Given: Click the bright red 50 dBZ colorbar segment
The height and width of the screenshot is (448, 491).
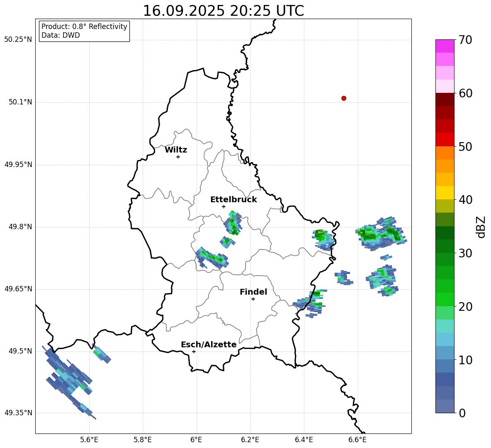Looking at the screenshot, I should click(x=445, y=140).
